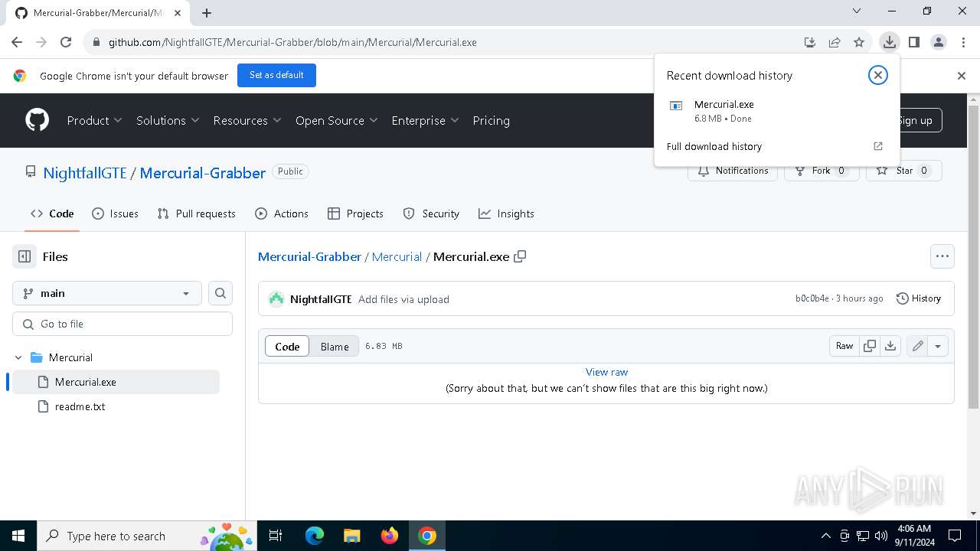Open commit History
The width and height of the screenshot is (980, 551).
tap(919, 298)
